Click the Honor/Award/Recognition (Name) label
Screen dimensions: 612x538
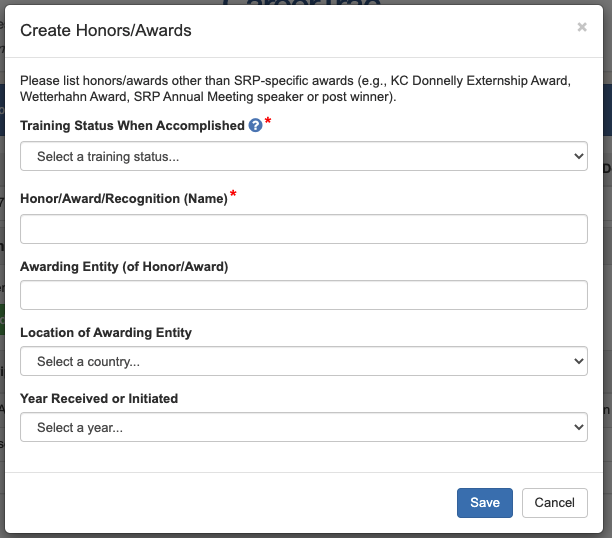point(124,199)
